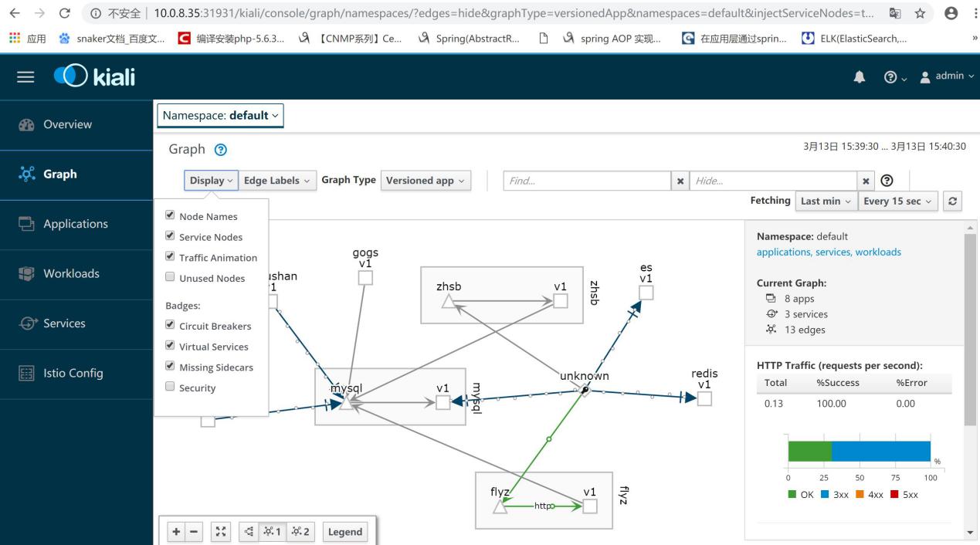Select graph layout style 2
The image size is (980, 545).
pos(300,531)
